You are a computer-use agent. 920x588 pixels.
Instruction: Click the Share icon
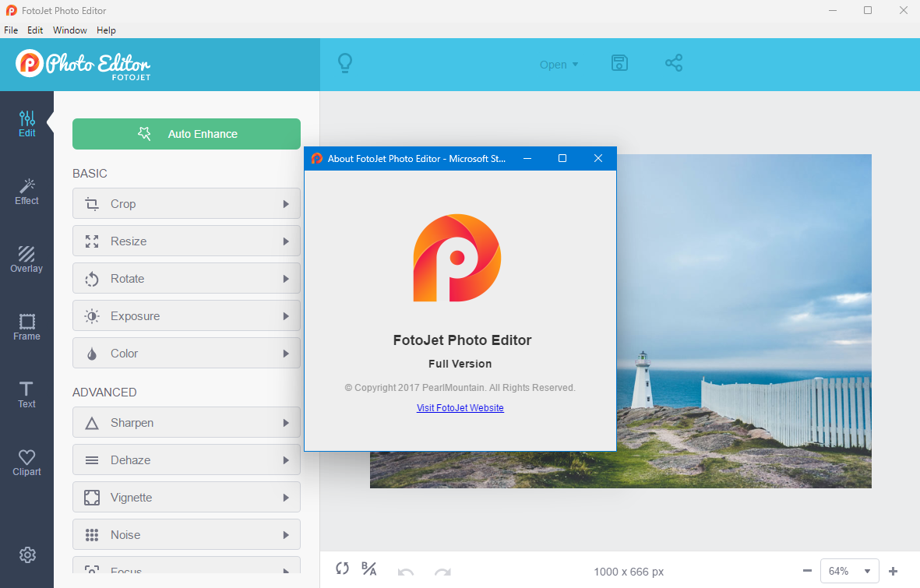674,63
